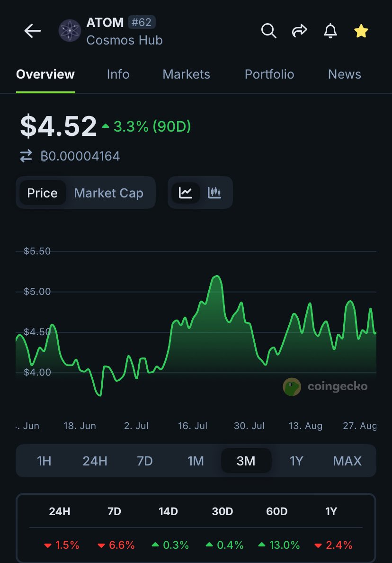Set chart range to MAX

(x=347, y=461)
